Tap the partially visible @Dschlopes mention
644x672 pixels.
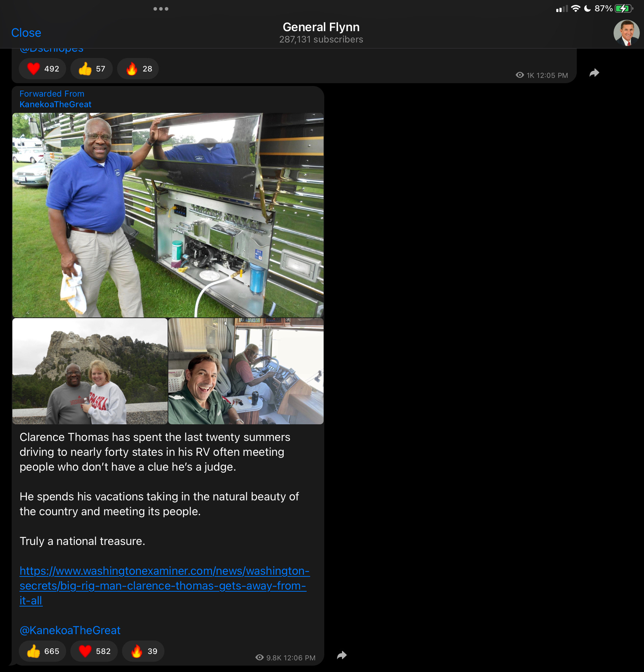pyautogui.click(x=52, y=51)
